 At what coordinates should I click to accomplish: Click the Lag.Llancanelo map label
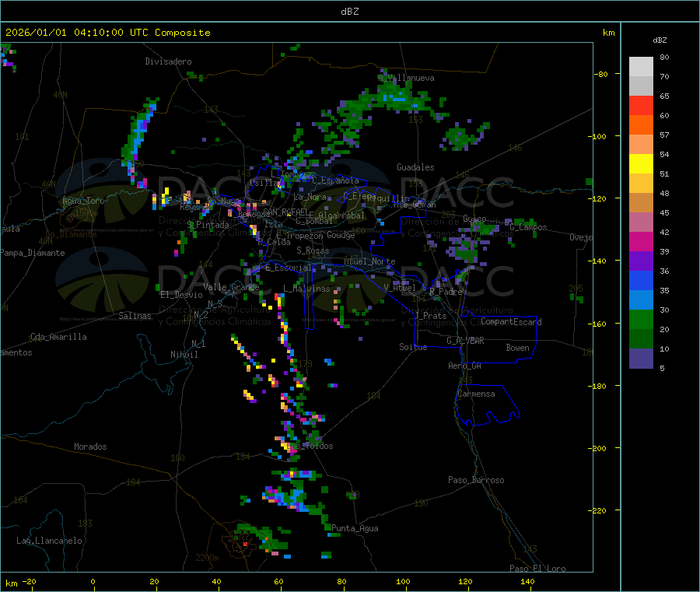pyautogui.click(x=50, y=541)
